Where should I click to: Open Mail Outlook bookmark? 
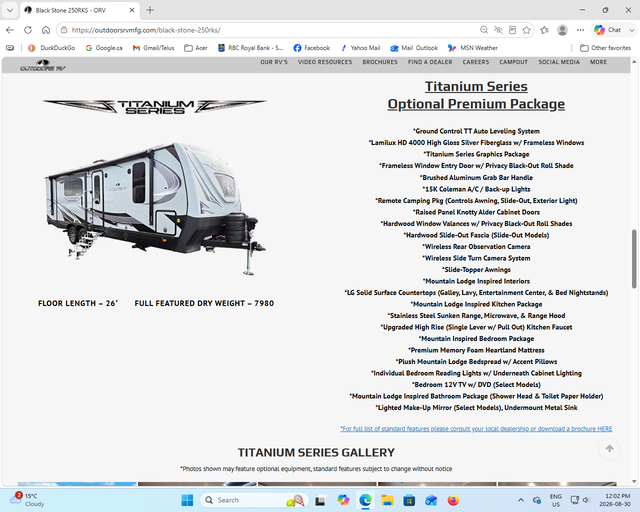pos(414,48)
